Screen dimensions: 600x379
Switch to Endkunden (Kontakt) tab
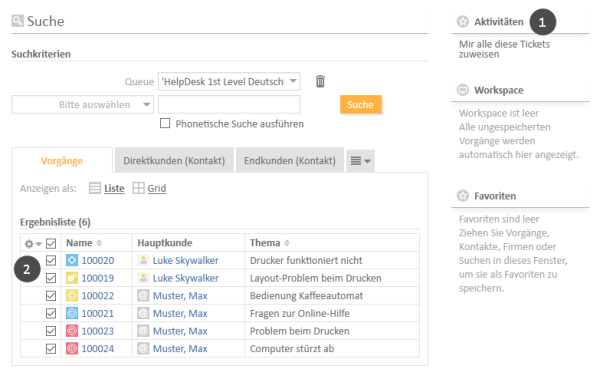pyautogui.click(x=290, y=160)
